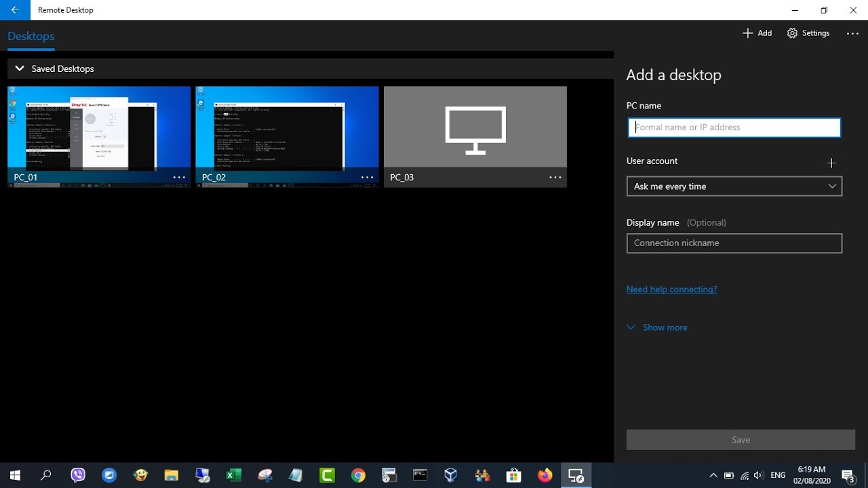The image size is (868, 488).
Task: Open more options for PC_01
Action: (x=179, y=178)
